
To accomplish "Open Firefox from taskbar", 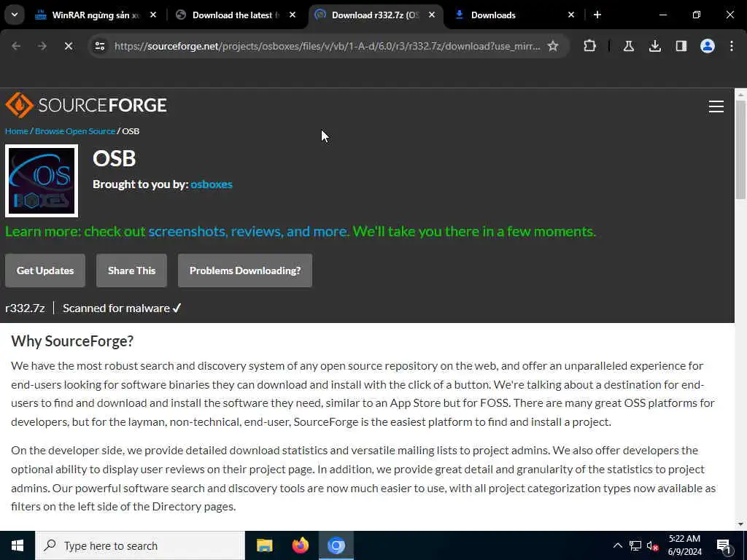I will pyautogui.click(x=300, y=545).
